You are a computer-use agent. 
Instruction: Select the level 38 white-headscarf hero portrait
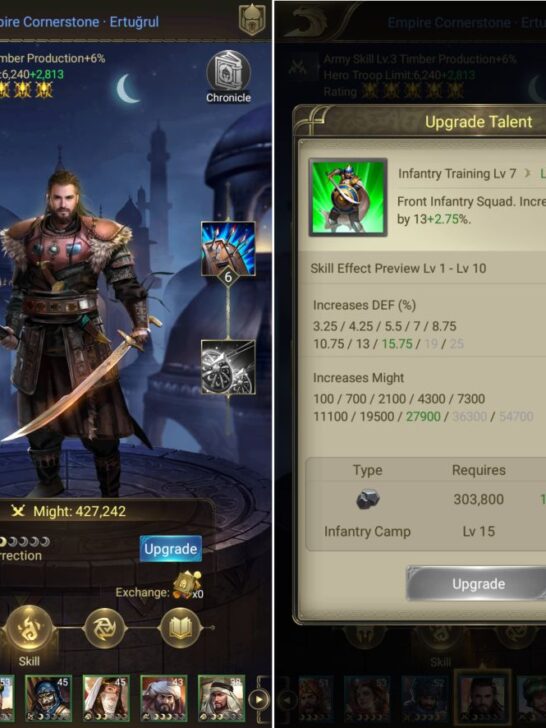point(221,698)
